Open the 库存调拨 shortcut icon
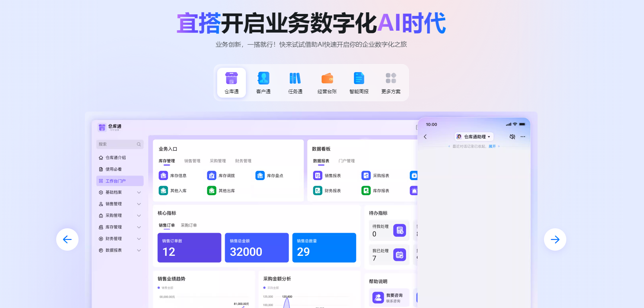Viewport: 644px width, 308px height. point(212,175)
